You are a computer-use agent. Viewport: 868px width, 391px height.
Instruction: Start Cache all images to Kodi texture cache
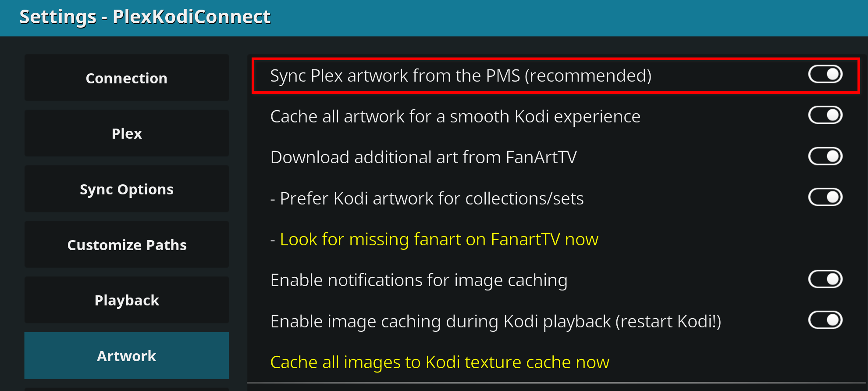tap(440, 362)
